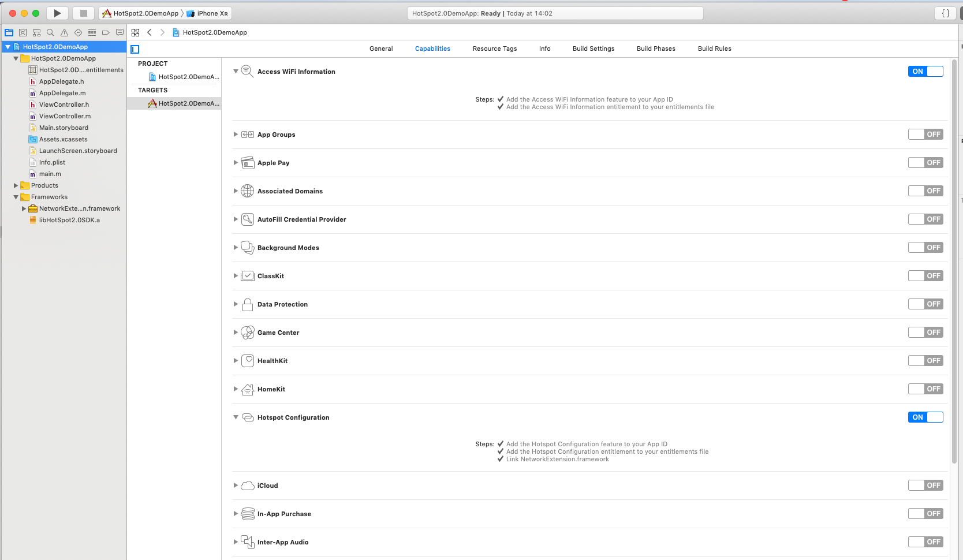The height and width of the screenshot is (560, 963).
Task: Click the App Groups capability icon
Action: 247,135
